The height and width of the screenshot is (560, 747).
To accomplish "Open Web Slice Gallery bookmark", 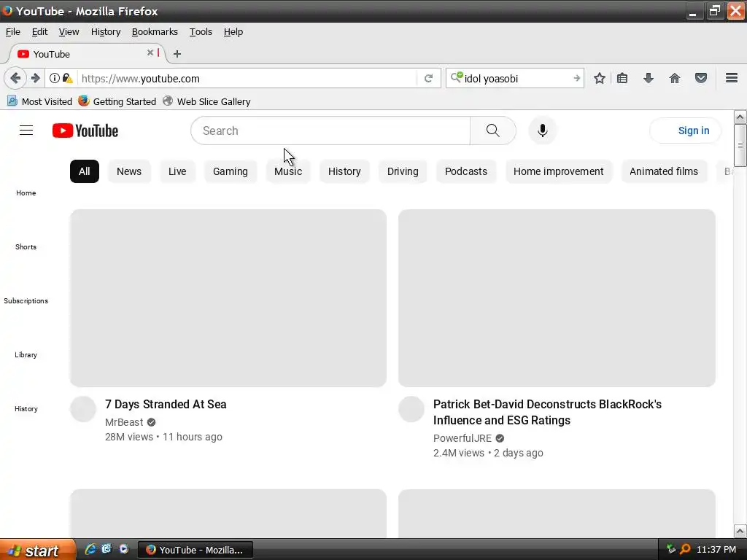I will [x=206, y=101].
